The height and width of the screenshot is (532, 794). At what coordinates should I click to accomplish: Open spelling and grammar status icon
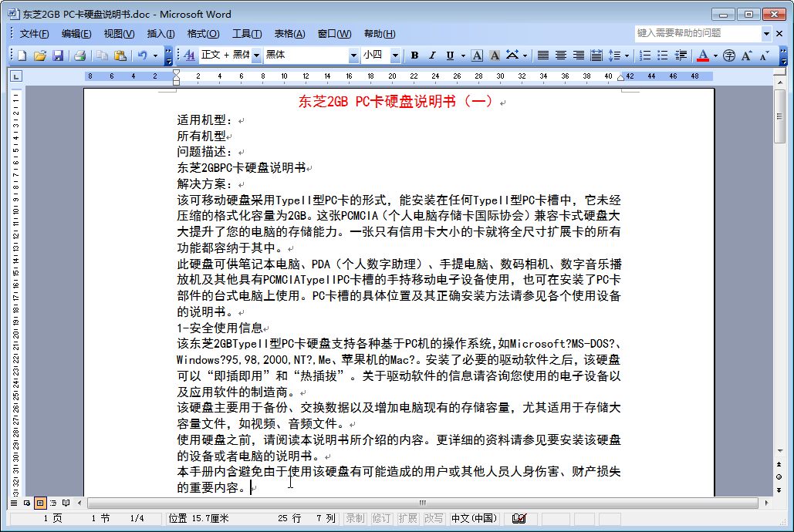click(519, 518)
